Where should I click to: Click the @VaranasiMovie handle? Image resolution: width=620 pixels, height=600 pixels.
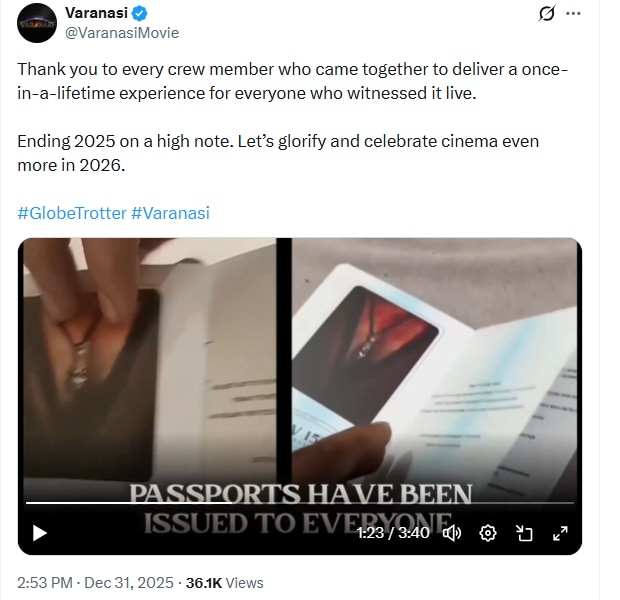click(x=122, y=33)
